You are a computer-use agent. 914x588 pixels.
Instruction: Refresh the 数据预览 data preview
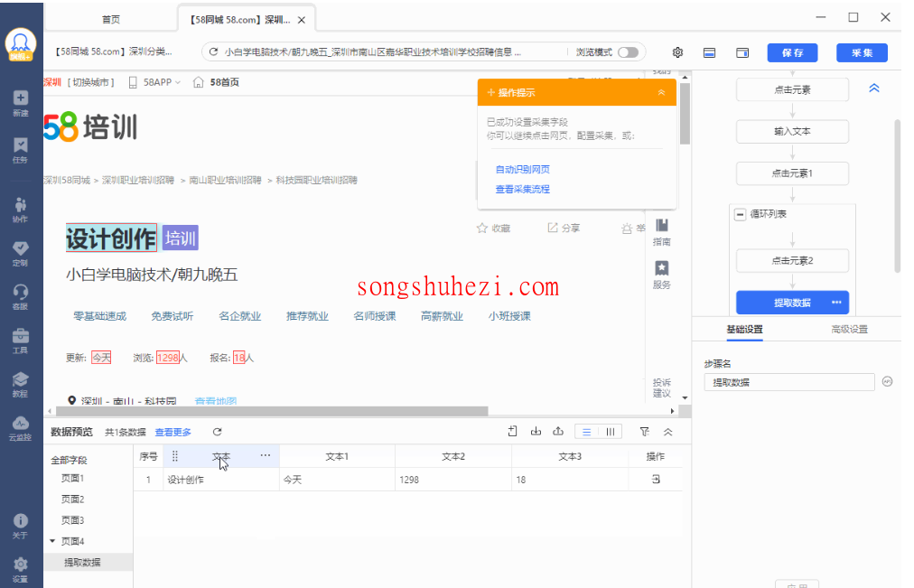(x=218, y=432)
